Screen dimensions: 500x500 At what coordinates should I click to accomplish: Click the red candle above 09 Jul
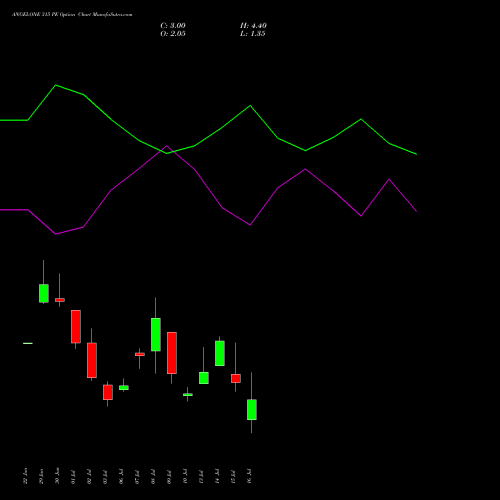tap(172, 353)
